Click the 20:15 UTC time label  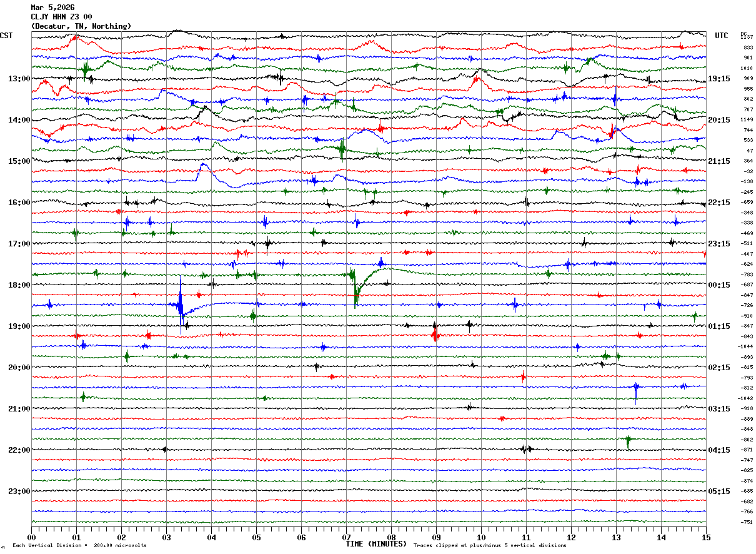coord(719,120)
